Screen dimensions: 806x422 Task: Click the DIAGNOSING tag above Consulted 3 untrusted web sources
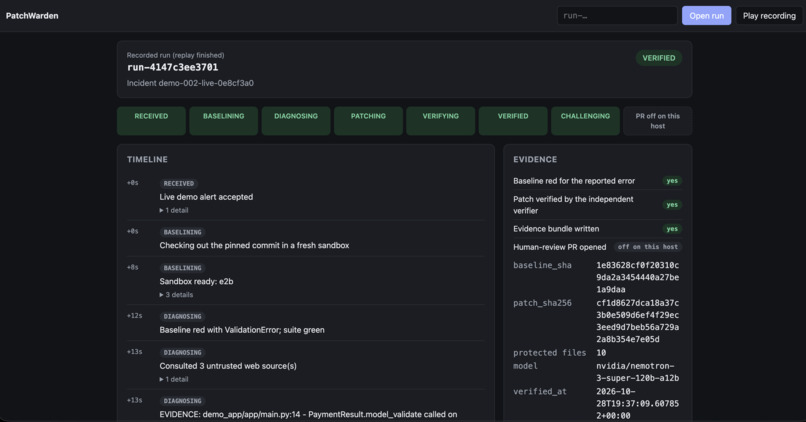[x=182, y=353]
